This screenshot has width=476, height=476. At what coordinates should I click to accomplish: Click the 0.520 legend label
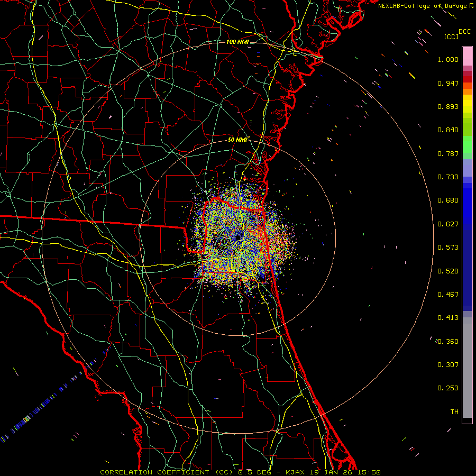(448, 271)
